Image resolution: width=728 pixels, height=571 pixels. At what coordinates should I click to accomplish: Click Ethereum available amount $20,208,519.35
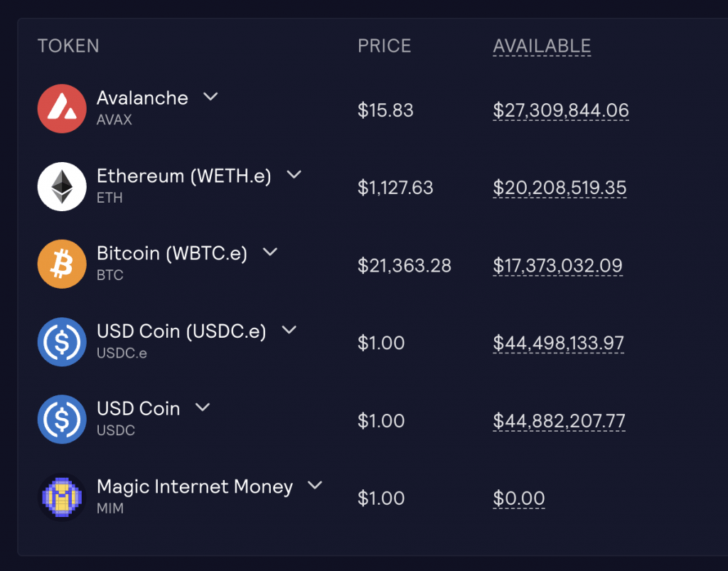tap(560, 188)
